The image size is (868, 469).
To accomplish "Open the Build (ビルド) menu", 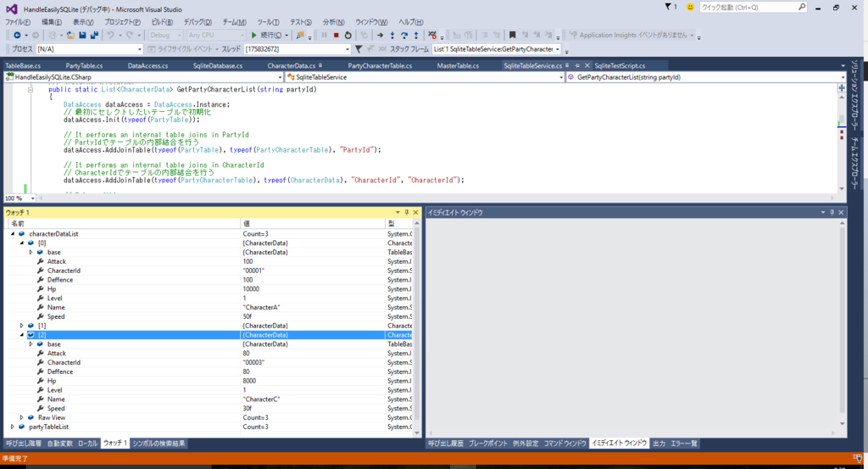I will click(162, 21).
